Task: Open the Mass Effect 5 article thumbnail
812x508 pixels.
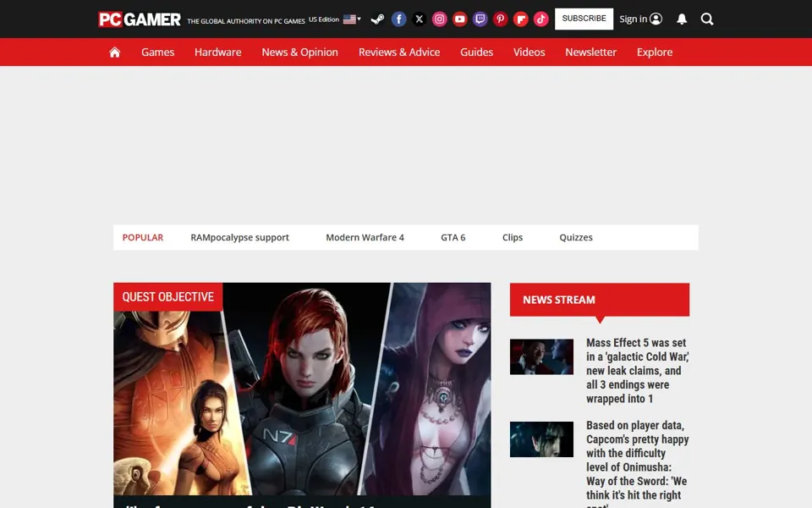Action: [541, 356]
